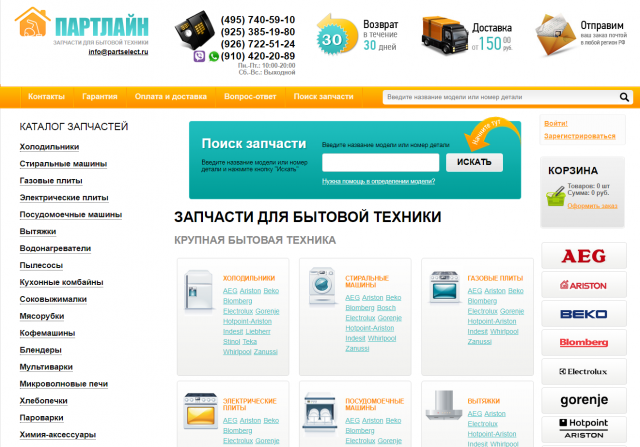Open the Вопрос-ответ menu item
Screen dimensions: 640x447
click(250, 97)
